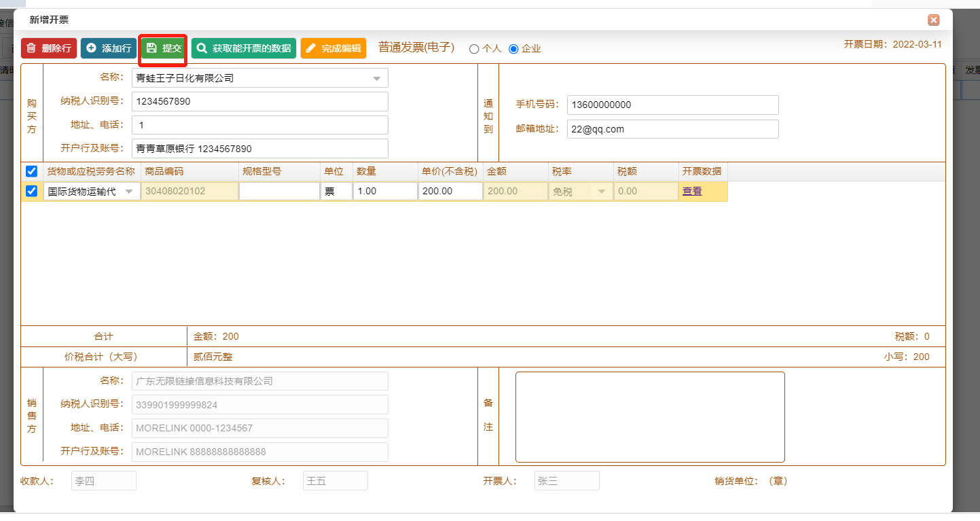Viewport: 980px width, 521px height.
Task: Click the 添加行 plus button
Action: tap(109, 48)
